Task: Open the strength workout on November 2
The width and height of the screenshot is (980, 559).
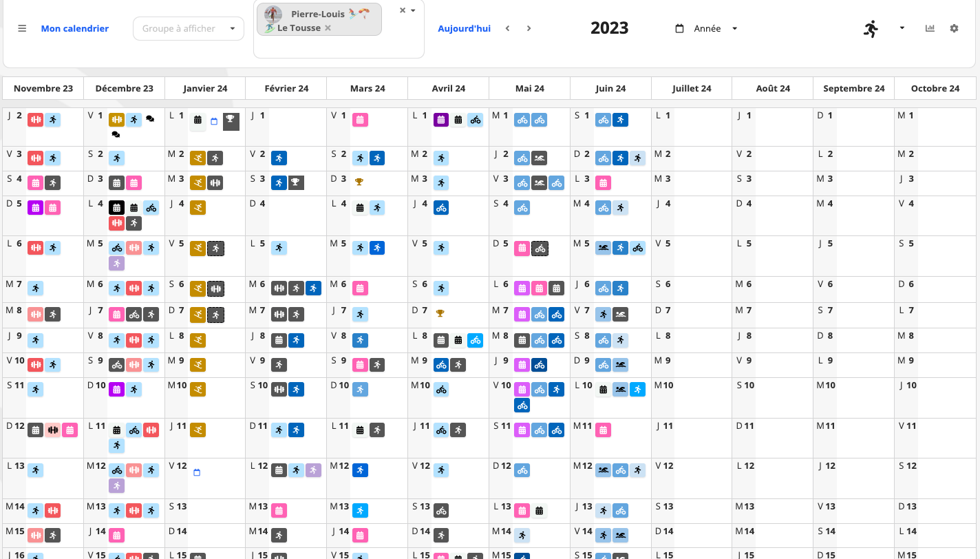Action: [x=35, y=119]
